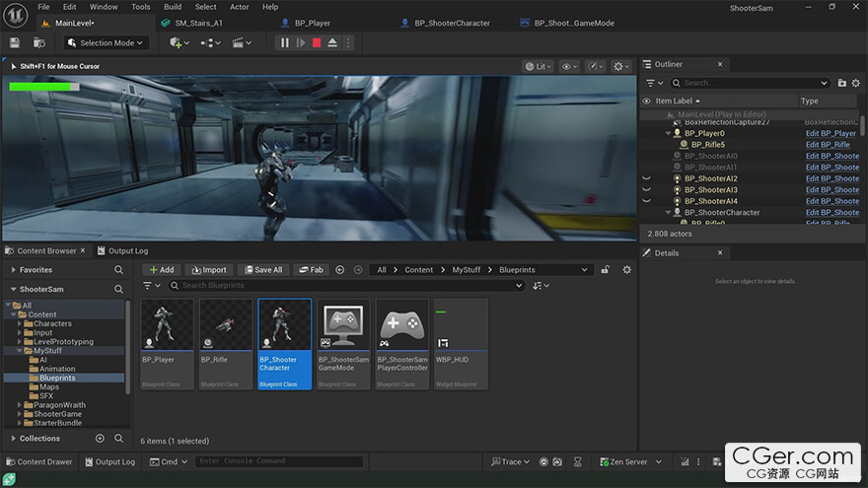Open Fab marketplace button

pos(311,269)
